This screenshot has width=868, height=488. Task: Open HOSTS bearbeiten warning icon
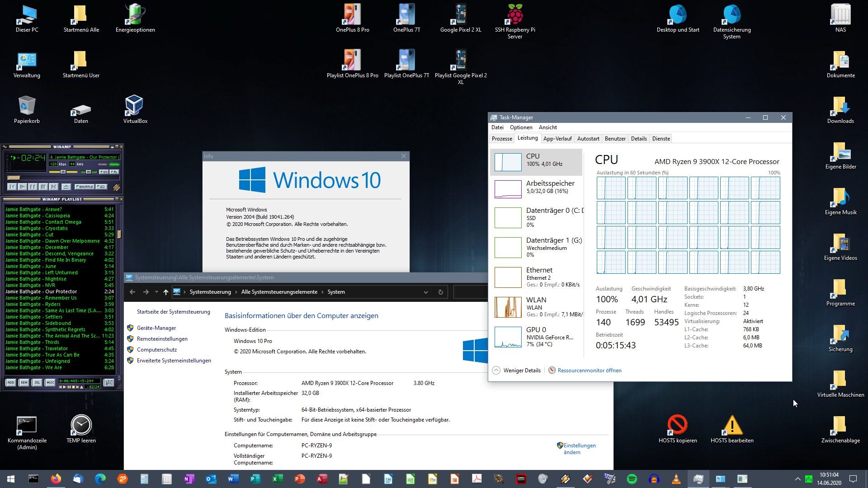tap(732, 429)
